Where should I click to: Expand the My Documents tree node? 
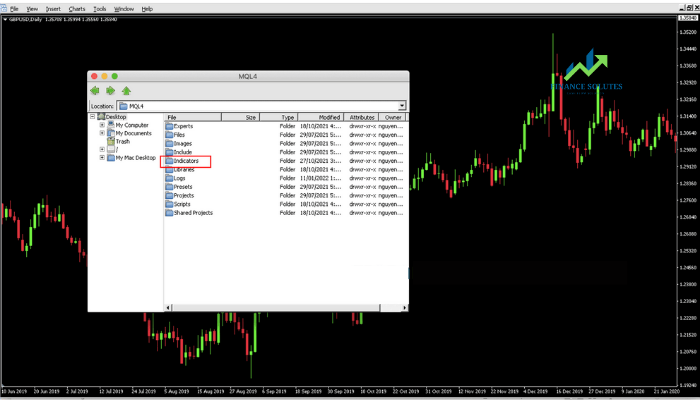pyautogui.click(x=102, y=133)
